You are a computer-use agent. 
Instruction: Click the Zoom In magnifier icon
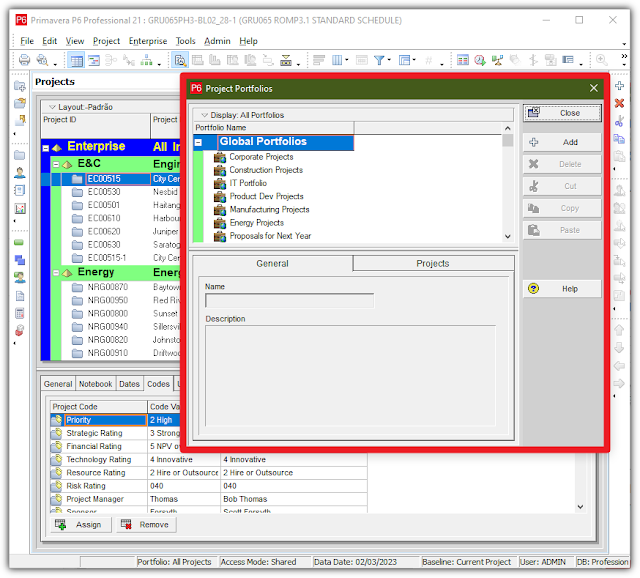click(601, 60)
